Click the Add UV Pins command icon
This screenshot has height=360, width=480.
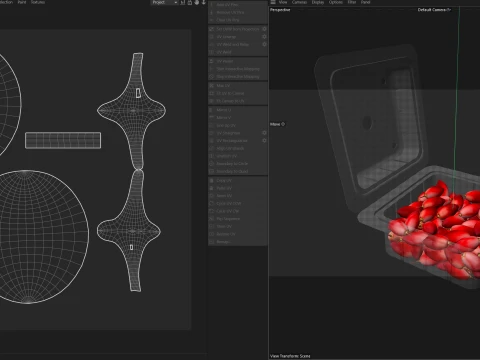pyautogui.click(x=211, y=5)
